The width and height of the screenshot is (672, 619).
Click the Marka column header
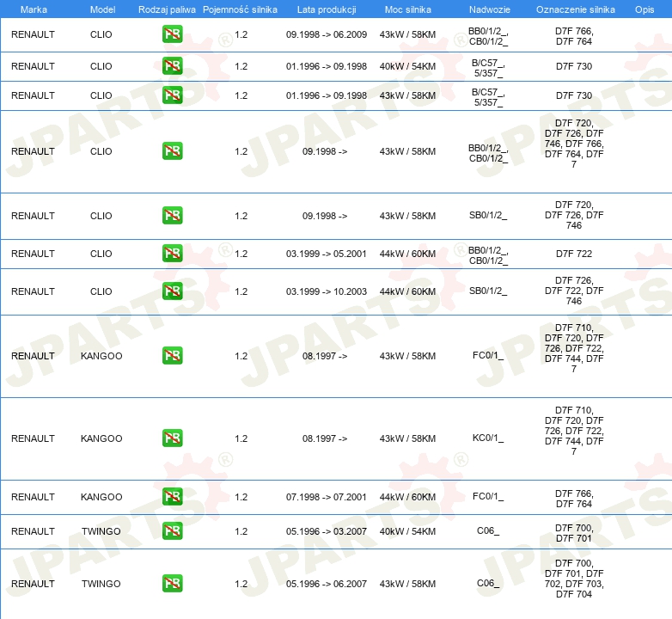click(33, 9)
